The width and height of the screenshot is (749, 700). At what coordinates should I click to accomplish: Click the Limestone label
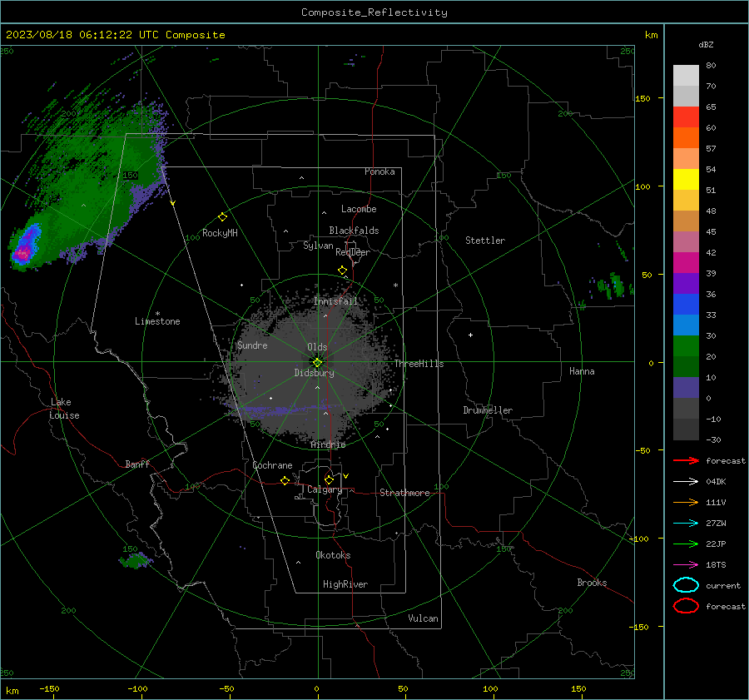click(157, 321)
